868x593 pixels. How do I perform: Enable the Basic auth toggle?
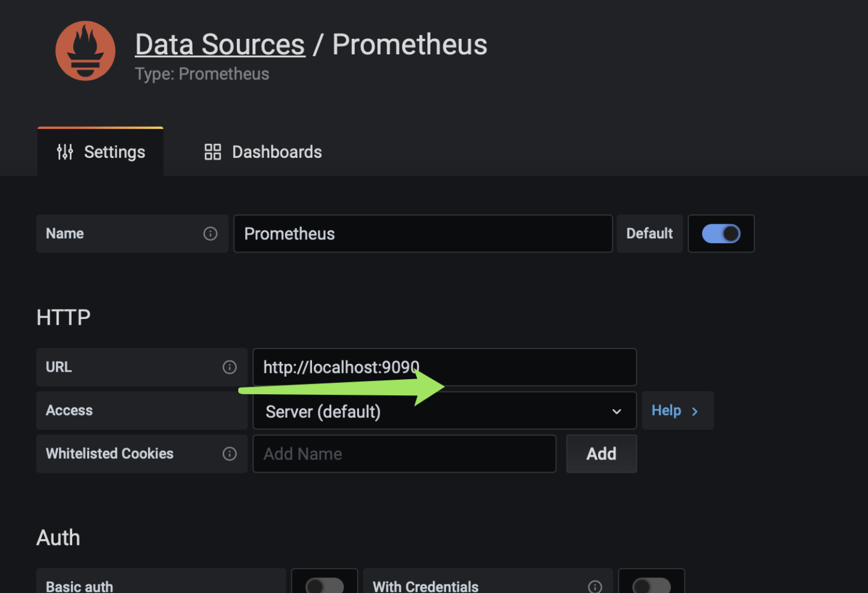324,585
